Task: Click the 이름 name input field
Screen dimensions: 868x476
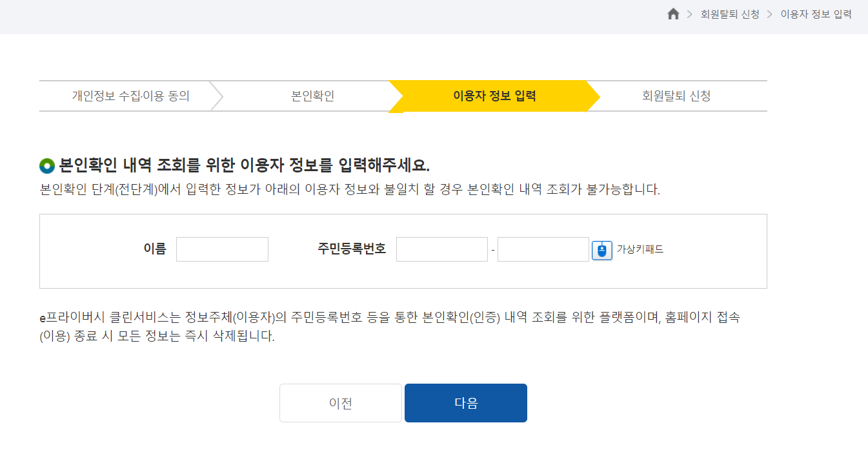Action: (x=222, y=249)
